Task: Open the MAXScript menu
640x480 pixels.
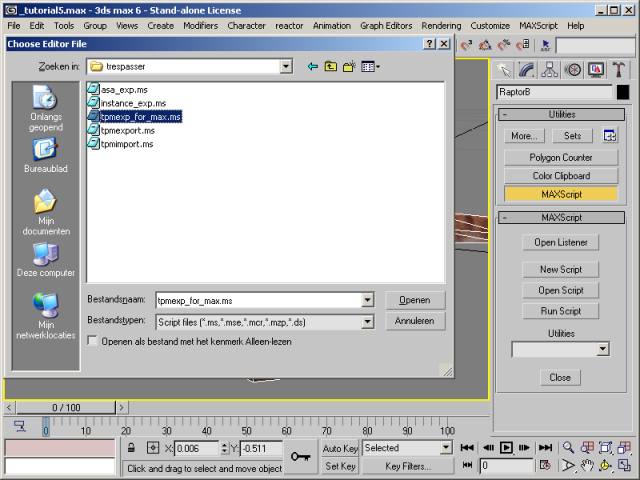Action: click(538, 25)
